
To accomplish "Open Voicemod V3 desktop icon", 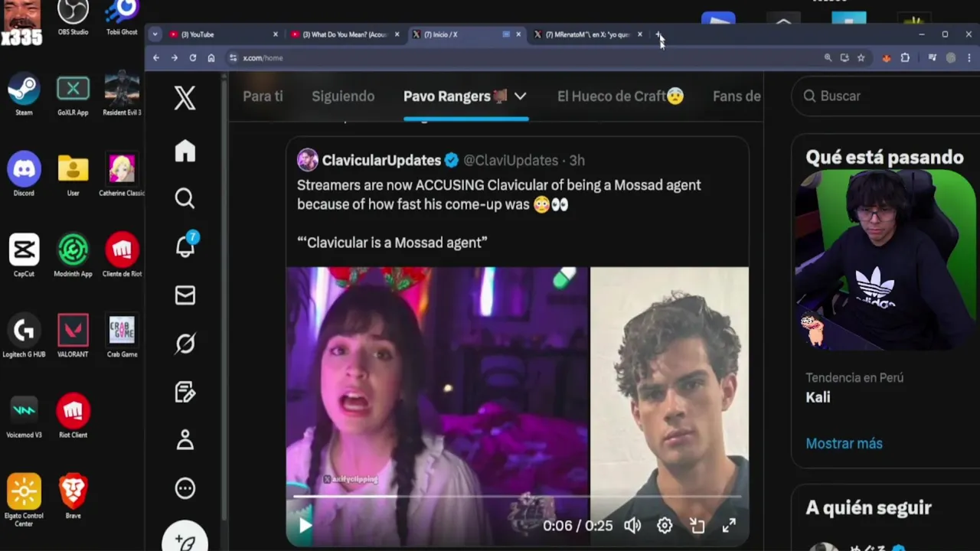I will pos(24,417).
